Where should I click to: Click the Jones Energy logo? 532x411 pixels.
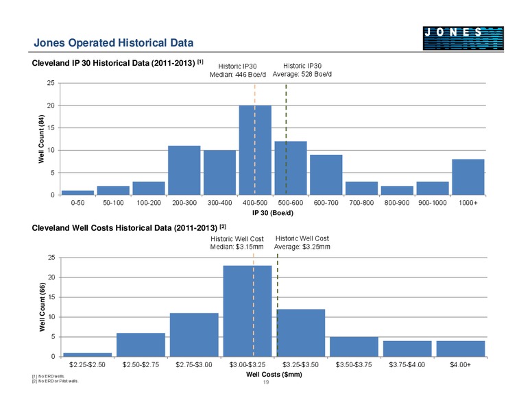[463, 38]
